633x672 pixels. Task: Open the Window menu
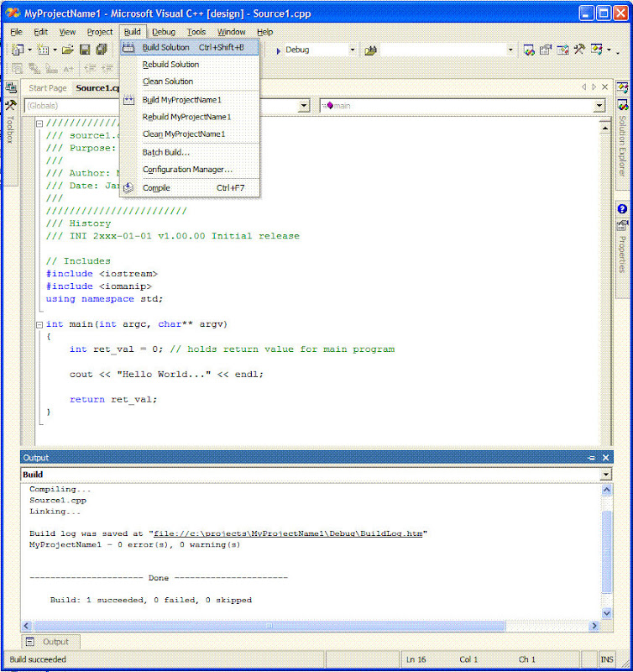click(x=231, y=32)
